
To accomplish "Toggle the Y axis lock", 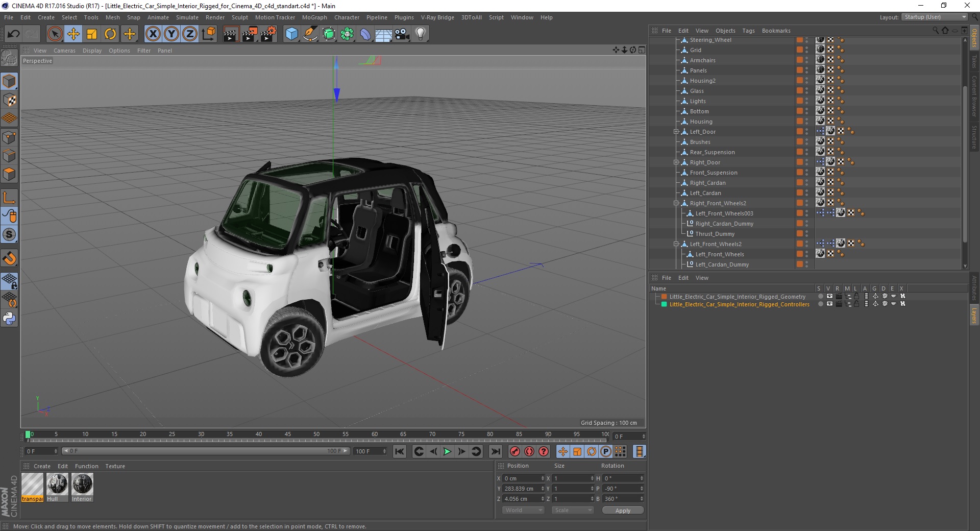I will click(171, 34).
